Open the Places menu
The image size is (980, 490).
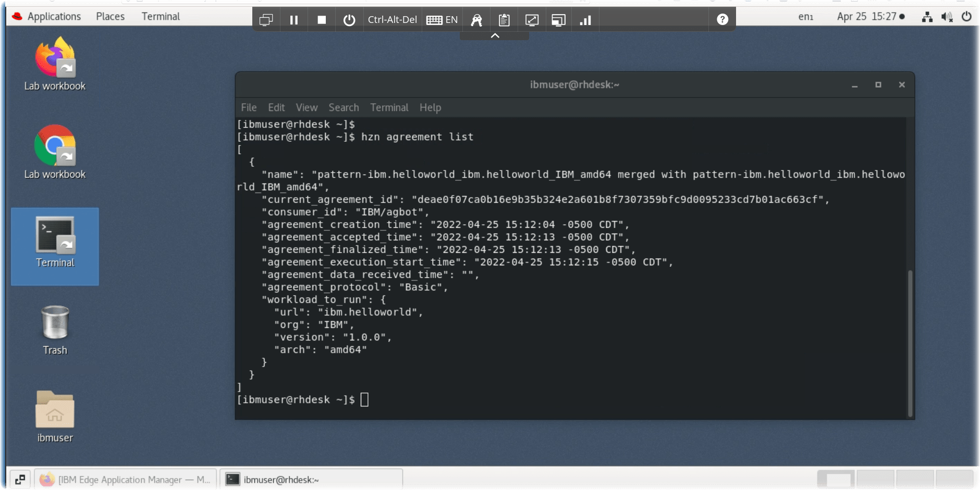[x=111, y=16]
